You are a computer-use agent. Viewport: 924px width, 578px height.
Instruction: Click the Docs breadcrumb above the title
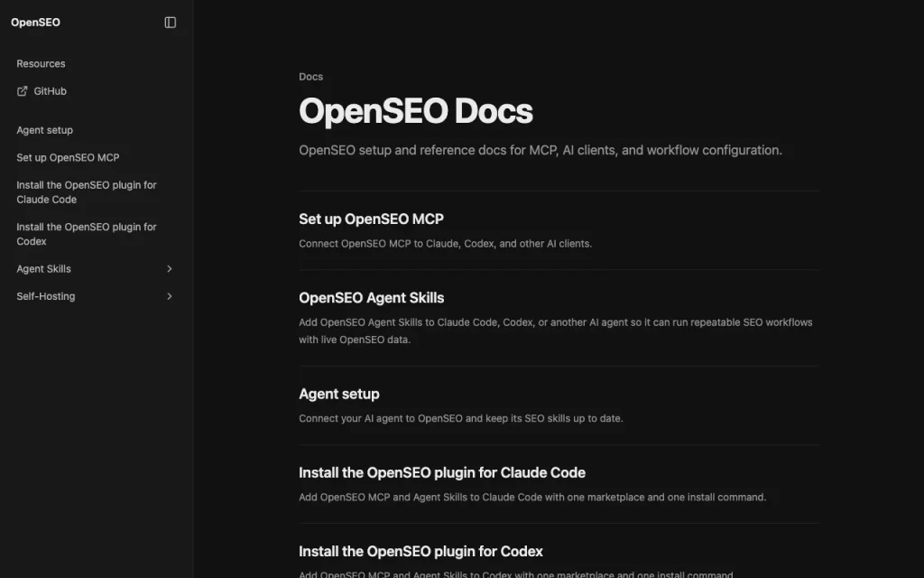pos(310,77)
